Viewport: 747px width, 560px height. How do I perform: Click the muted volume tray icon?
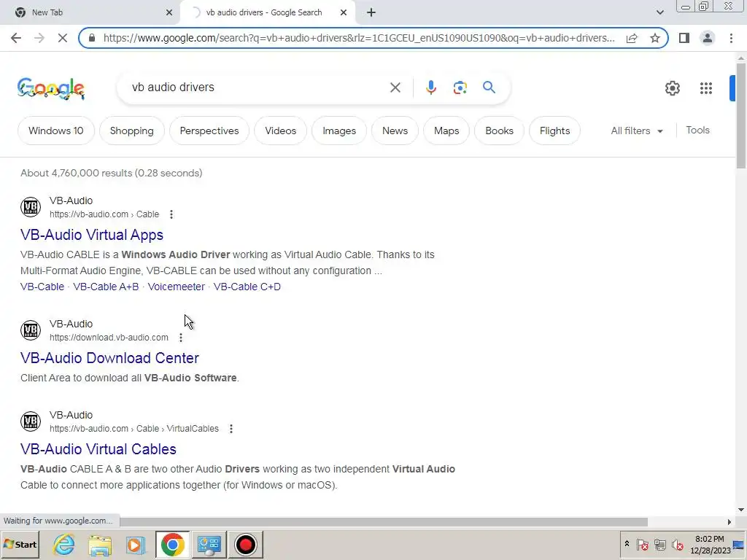tap(678, 544)
